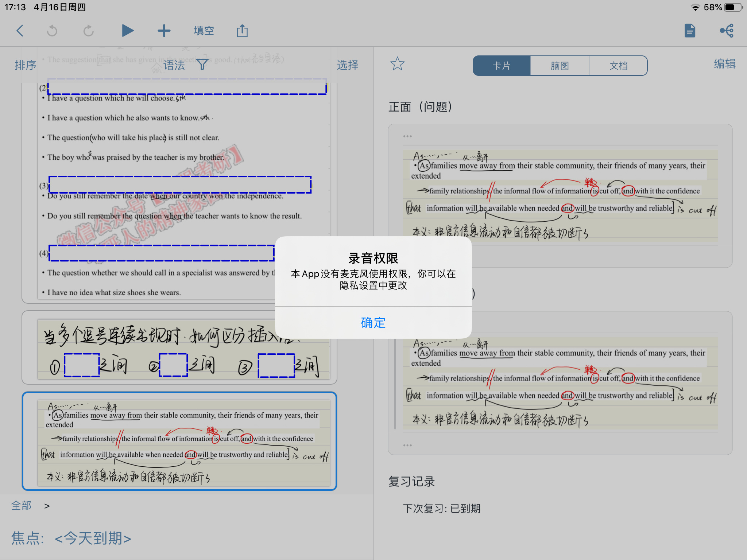Viewport: 747px width, 560px height.
Task: Reveal the blank box beside (4)
Action: [x=162, y=253]
